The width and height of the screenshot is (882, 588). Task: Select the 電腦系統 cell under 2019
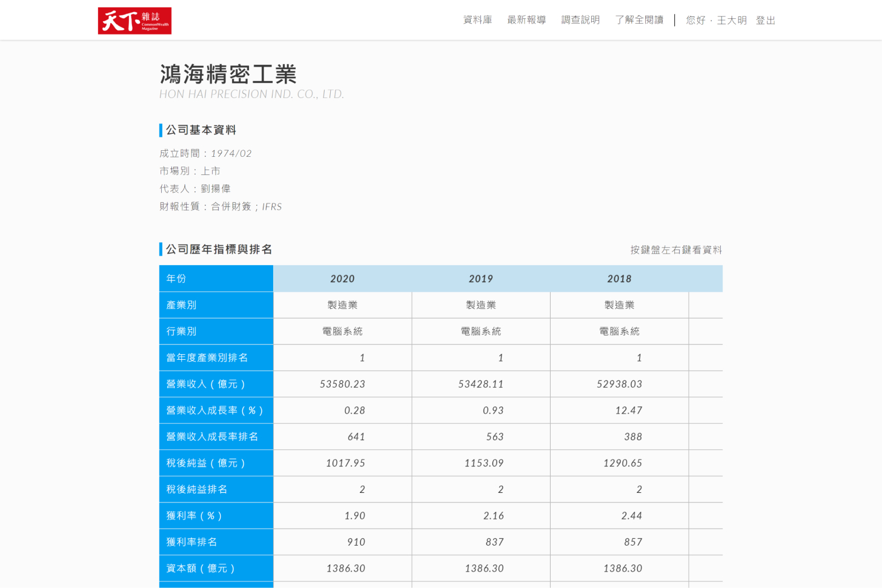(481, 331)
